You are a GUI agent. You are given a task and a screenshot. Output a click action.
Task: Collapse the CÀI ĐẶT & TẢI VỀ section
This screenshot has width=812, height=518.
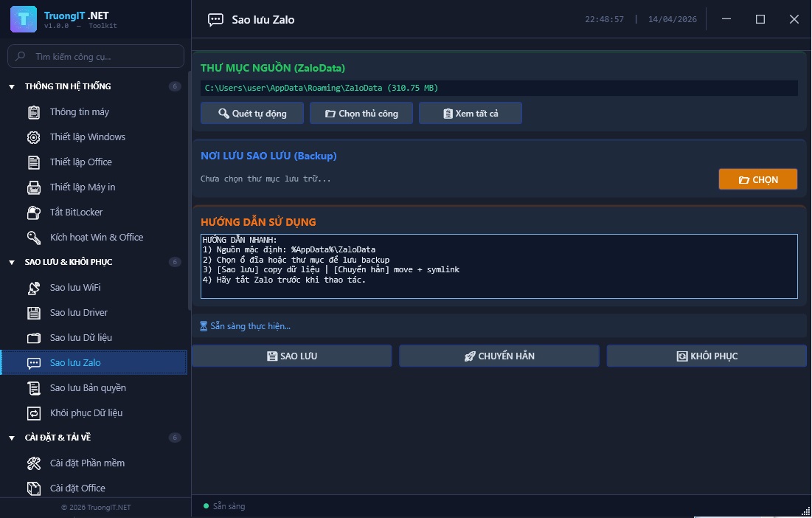(x=12, y=438)
